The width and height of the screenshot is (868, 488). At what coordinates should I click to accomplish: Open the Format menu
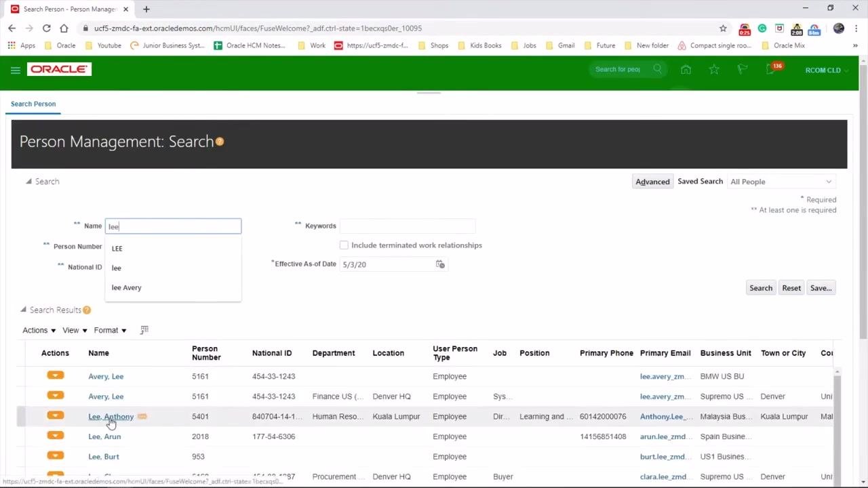click(110, 330)
